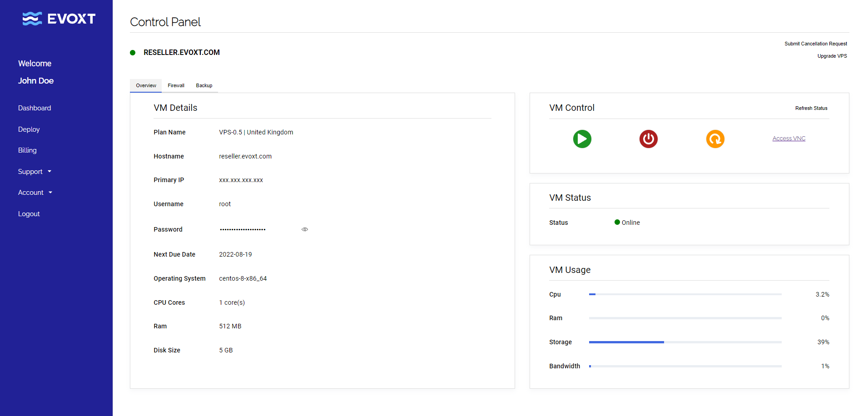Click Upgrade VPS
Viewport: 868px width, 416px height.
pyautogui.click(x=832, y=56)
